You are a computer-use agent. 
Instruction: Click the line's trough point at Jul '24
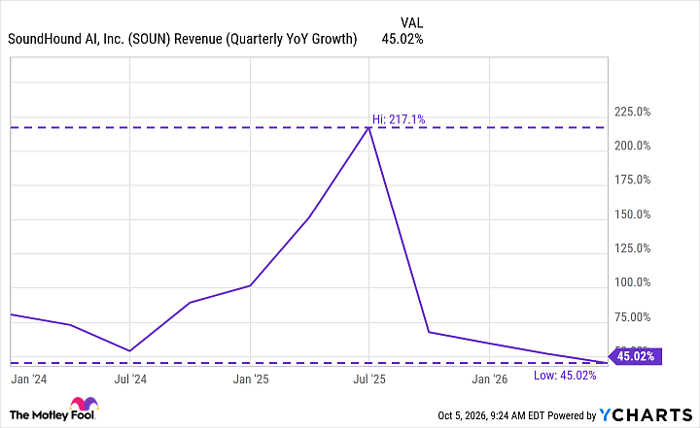pos(129,351)
